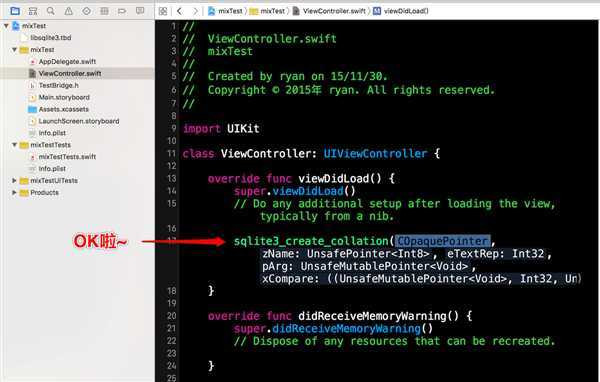Open the Debug navigator icon

[x=104, y=11]
